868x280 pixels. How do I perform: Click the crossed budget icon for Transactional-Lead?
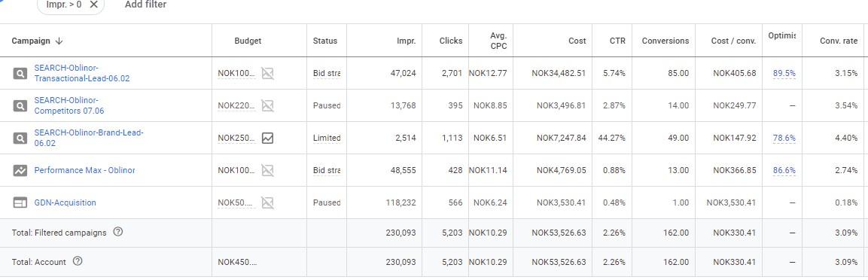click(267, 73)
